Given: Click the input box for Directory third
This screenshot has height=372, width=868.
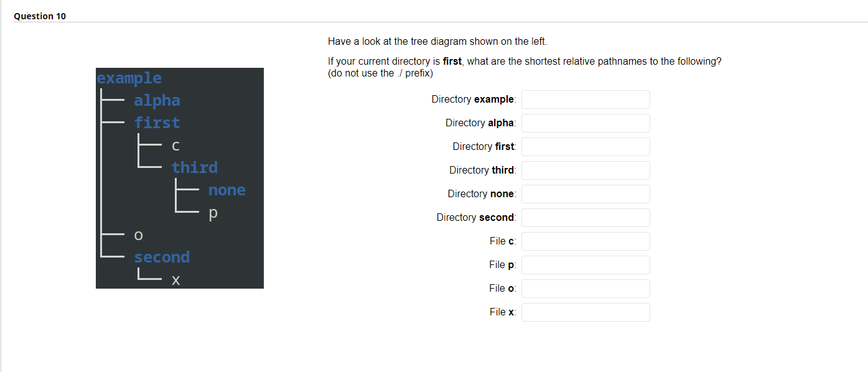Looking at the screenshot, I should click(x=585, y=170).
